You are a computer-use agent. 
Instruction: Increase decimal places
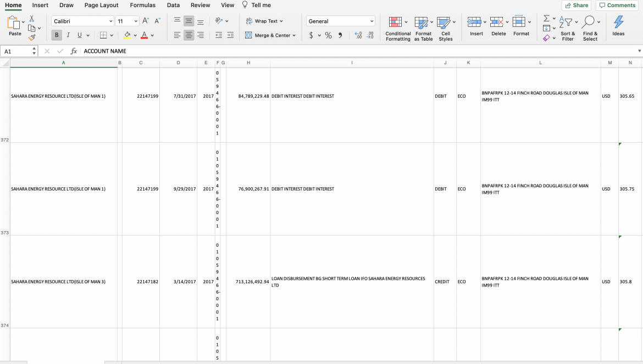point(358,35)
